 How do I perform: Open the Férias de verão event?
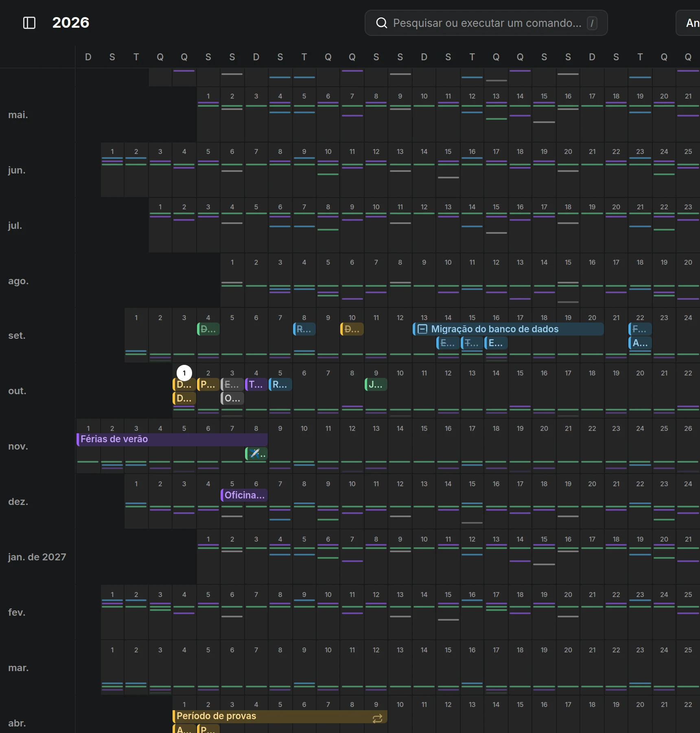(172, 439)
